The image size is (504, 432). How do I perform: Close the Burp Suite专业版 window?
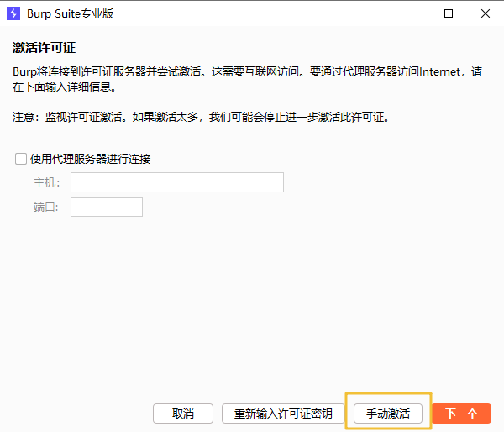point(486,13)
